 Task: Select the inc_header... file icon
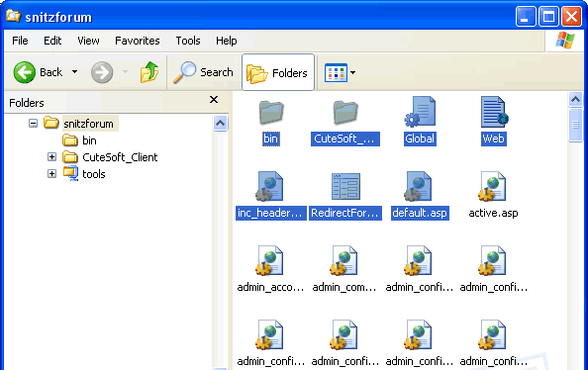pyautogui.click(x=269, y=186)
